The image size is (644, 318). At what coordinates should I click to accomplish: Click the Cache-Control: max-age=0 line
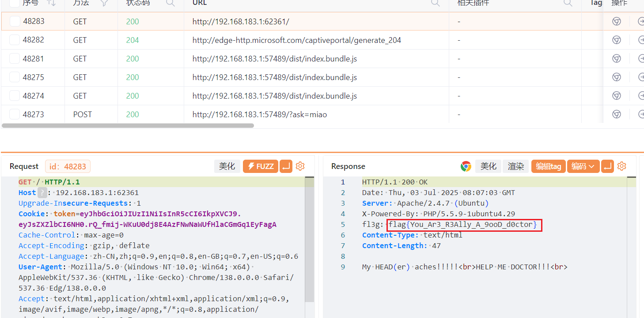pos(71,235)
